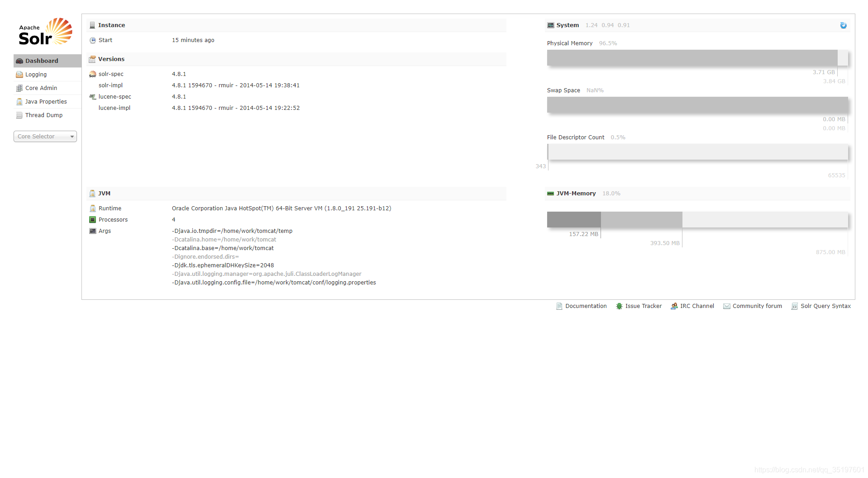Click the 157.22 MB JVM memory label
Viewport: 868px width, 478px height.
584,234
